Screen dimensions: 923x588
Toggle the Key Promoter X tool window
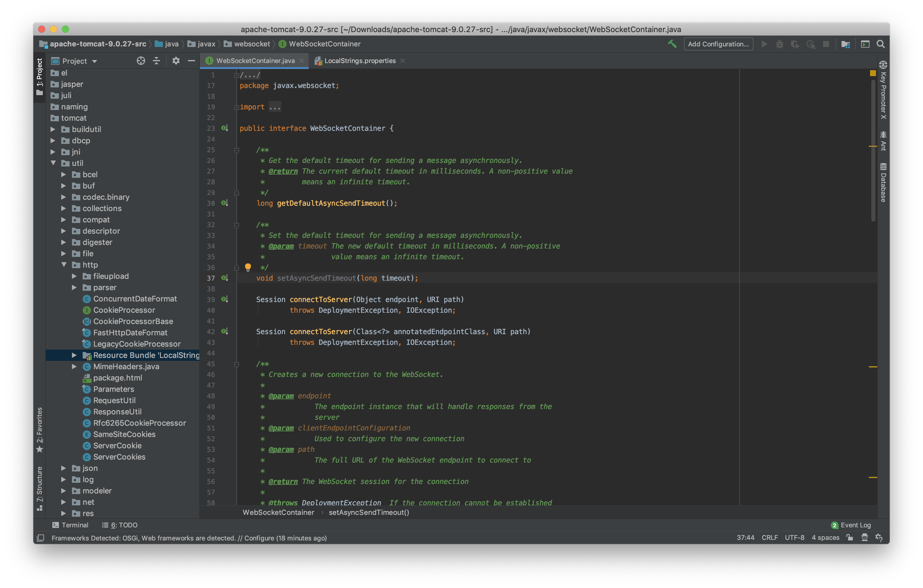pos(883,90)
